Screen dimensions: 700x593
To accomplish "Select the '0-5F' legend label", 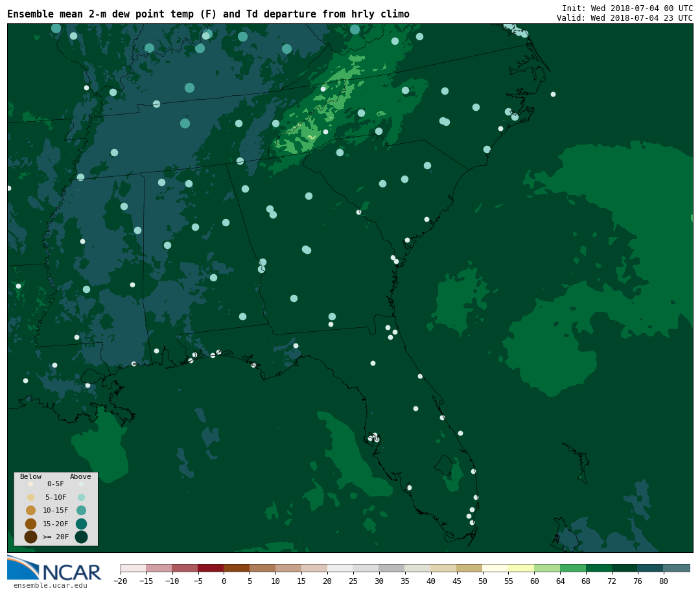I will [x=56, y=483].
